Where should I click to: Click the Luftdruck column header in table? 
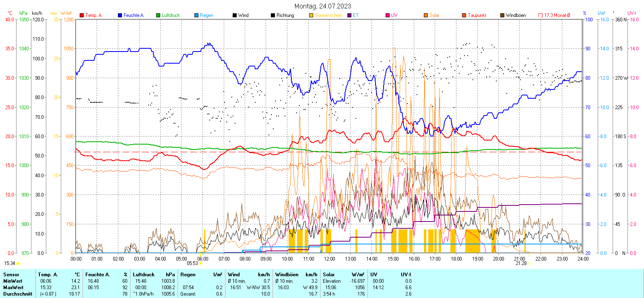(x=144, y=275)
